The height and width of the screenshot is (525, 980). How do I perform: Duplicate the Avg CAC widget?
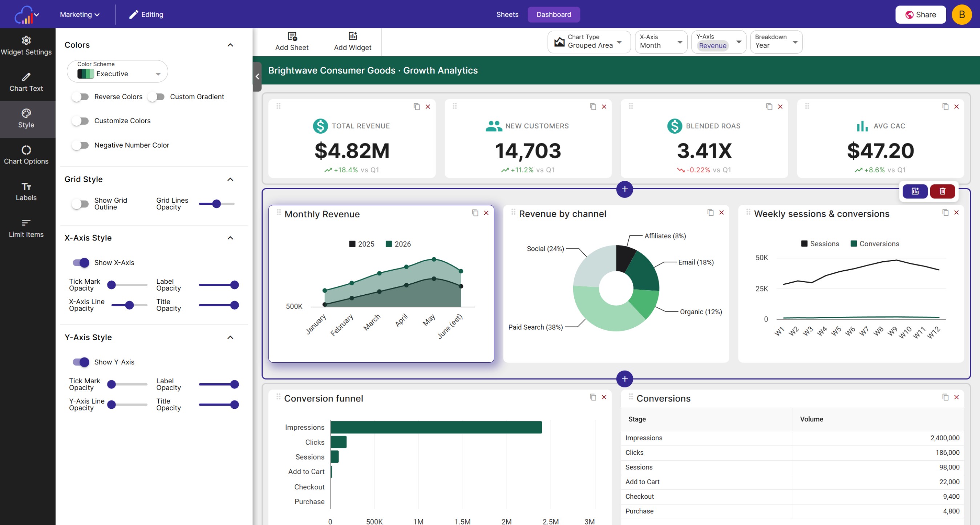coord(945,106)
